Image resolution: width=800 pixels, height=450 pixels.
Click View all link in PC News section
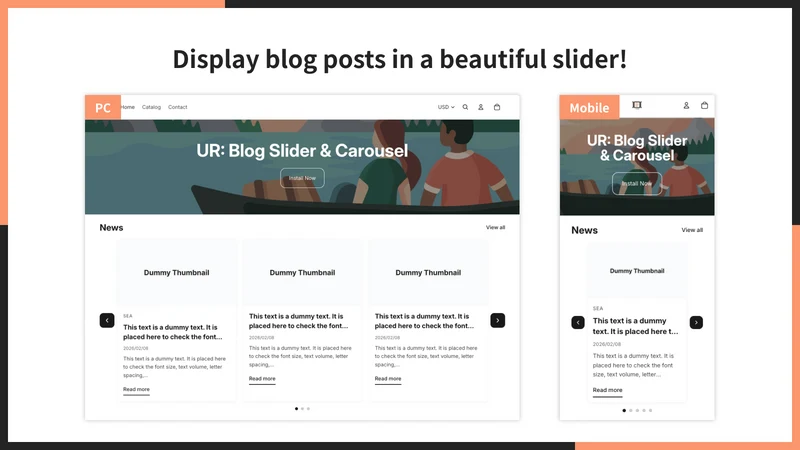[495, 228]
